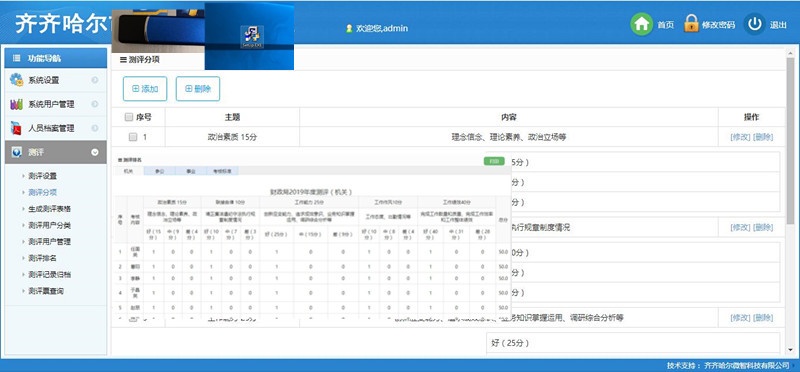Image resolution: width=800 pixels, height=372 pixels.
Task: Switch to the 考核标准 tab
Action: point(222,171)
